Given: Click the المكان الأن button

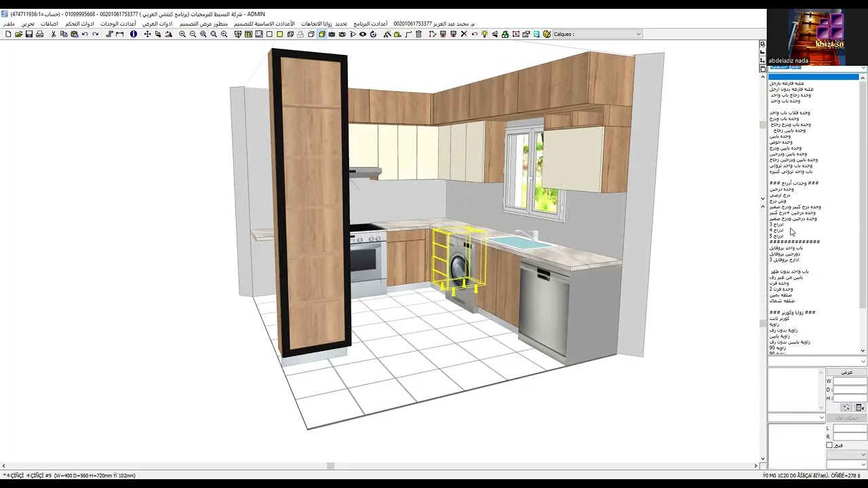Looking at the screenshot, I should [x=847, y=418].
